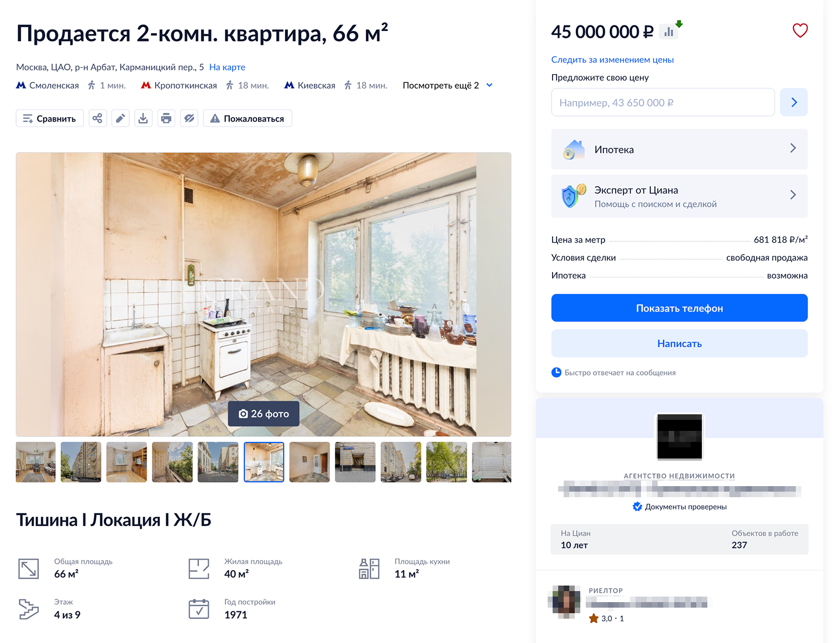The image size is (840, 643).
Task: Add listing to favorites with heart icon
Action: [x=800, y=31]
